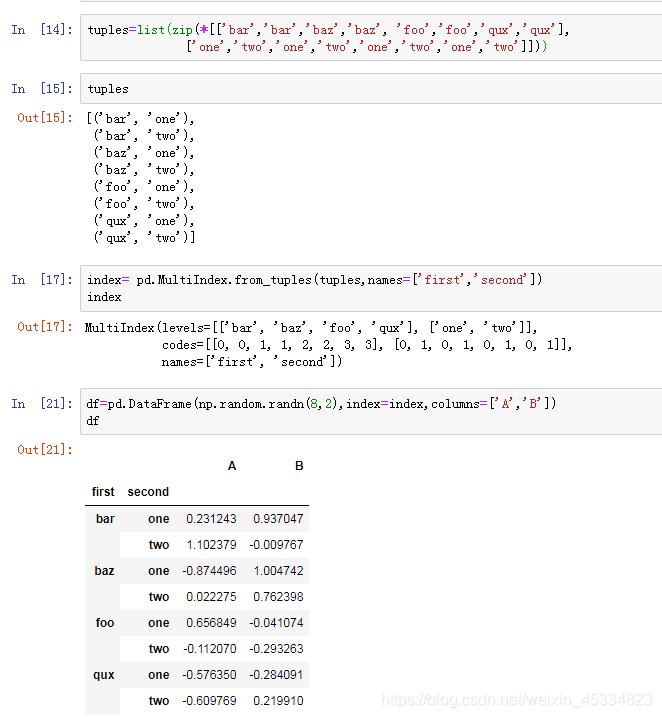
Task: Click the Out[21]: prompt label
Action: [x=45, y=450]
